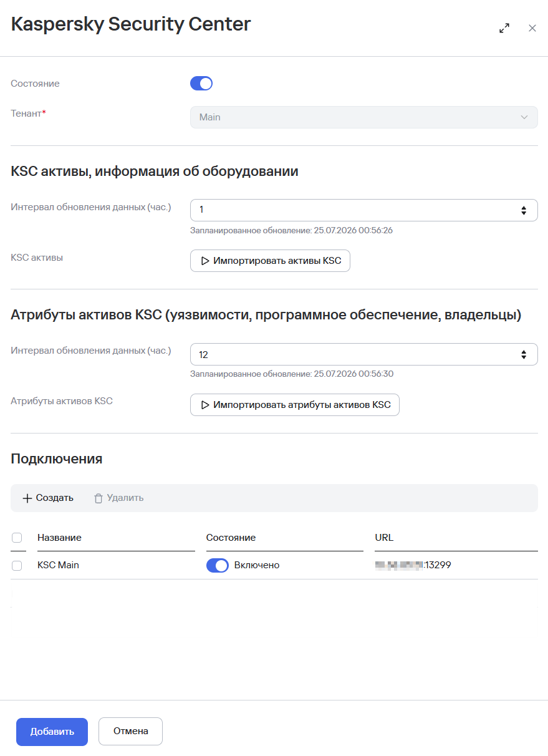This screenshot has height=756, width=548.
Task: Toggle the Включено switch for KSC Main
Action: [x=218, y=565]
